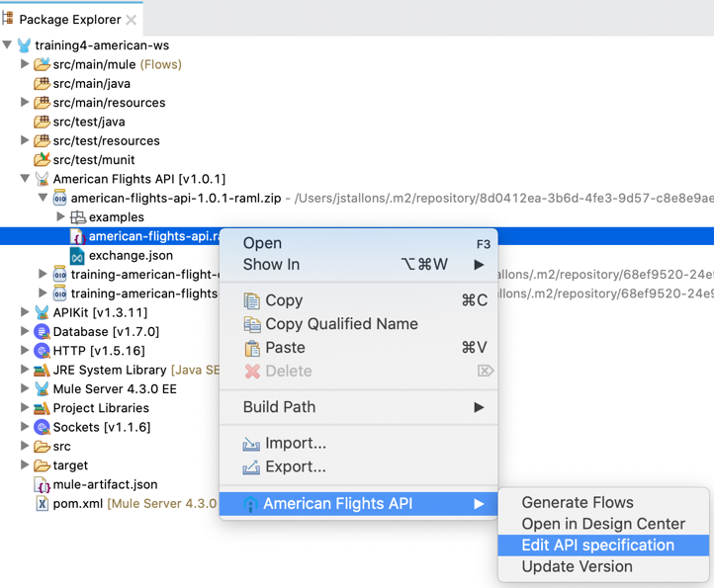Click the JRE System Library icon
The image size is (714, 588).
pyautogui.click(x=42, y=370)
